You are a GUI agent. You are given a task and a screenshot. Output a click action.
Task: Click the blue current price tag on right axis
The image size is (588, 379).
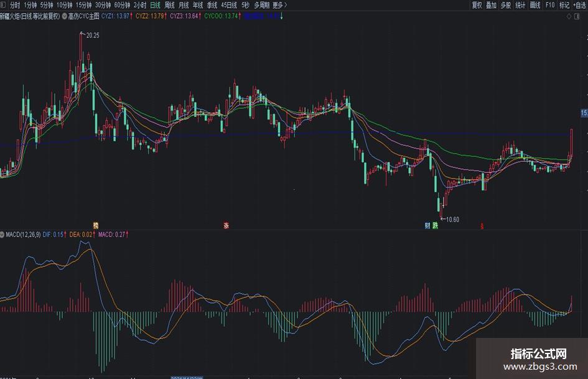point(584,113)
